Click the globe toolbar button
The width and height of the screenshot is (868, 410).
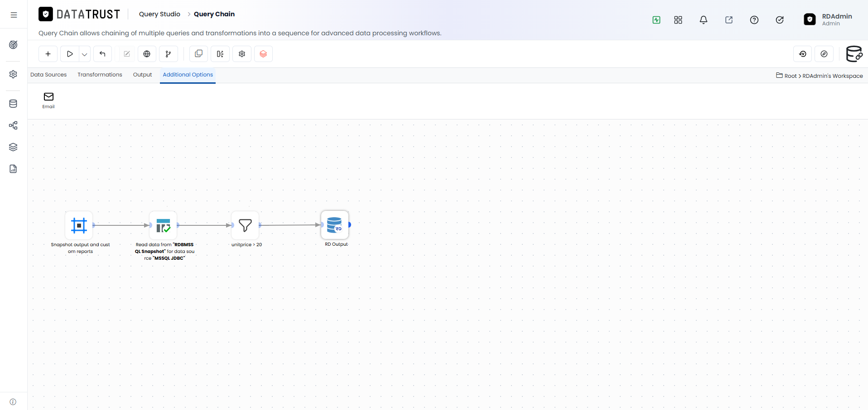[x=147, y=54]
